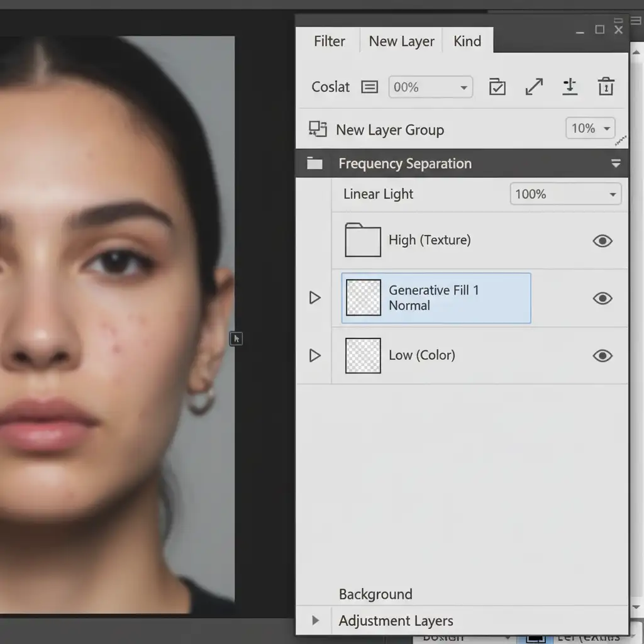Open the 10% dropdown near New Layer Group

(591, 128)
